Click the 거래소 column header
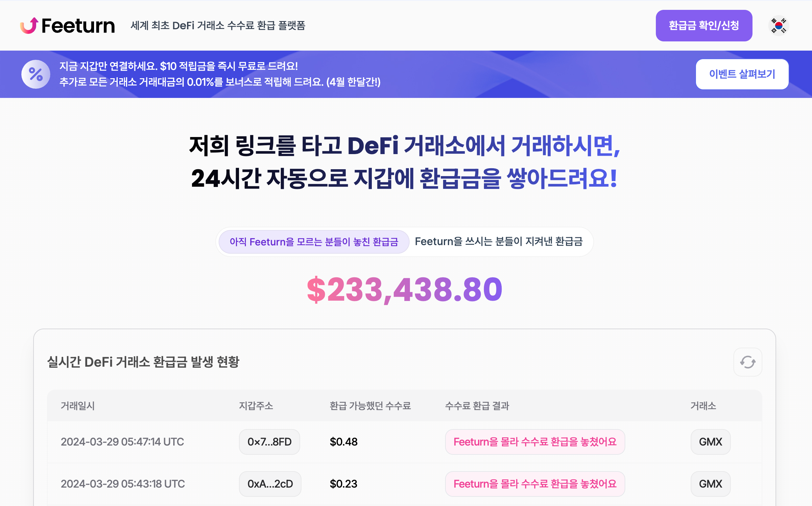The image size is (812, 506). click(703, 406)
